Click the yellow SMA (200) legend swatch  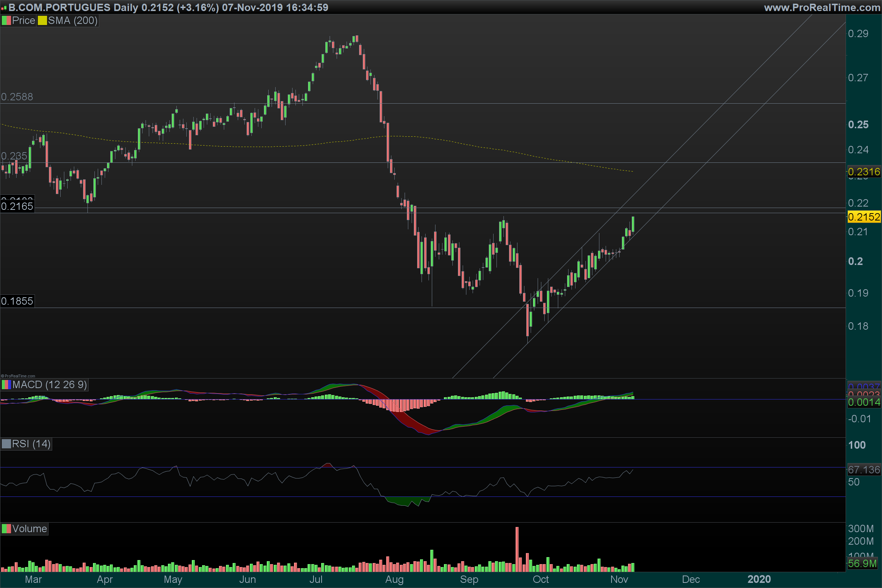[x=42, y=21]
